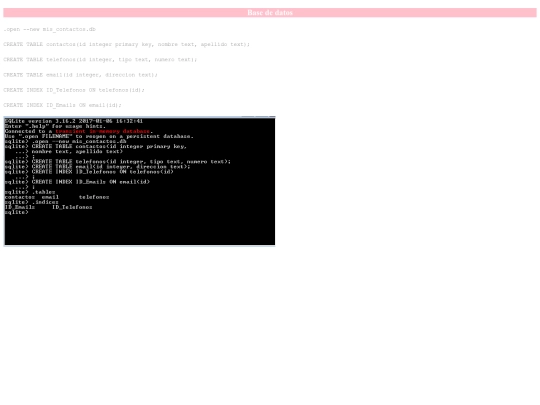
Task: Click the "CREATE TABLE contactos" statement line
Action: (126, 44)
